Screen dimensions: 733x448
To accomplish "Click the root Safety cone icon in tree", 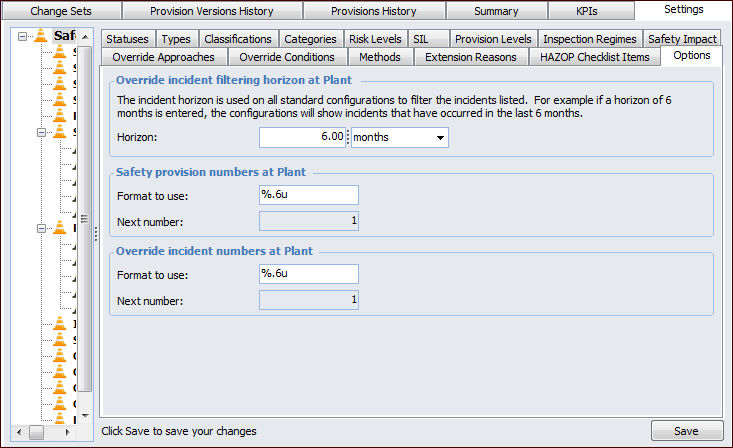I will [x=41, y=36].
